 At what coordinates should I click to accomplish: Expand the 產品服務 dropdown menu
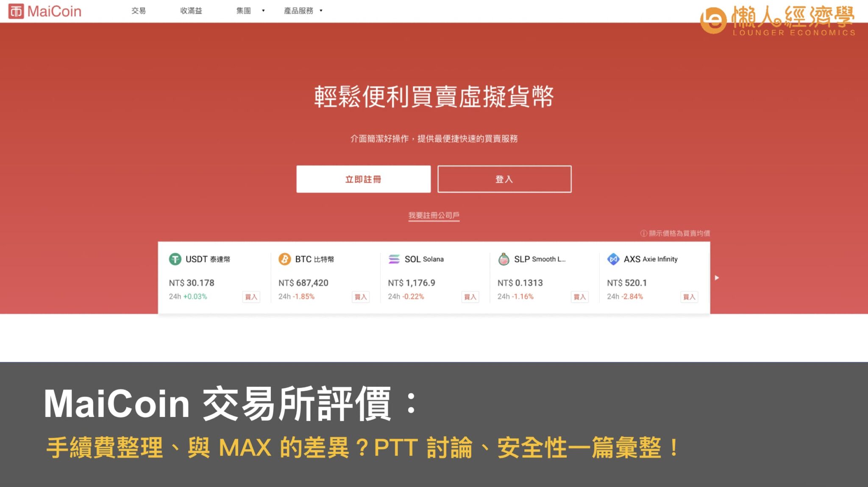click(x=303, y=11)
